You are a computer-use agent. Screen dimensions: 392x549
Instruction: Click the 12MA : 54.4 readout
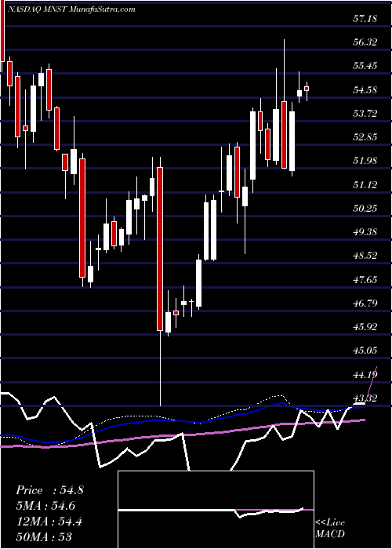coord(49,522)
